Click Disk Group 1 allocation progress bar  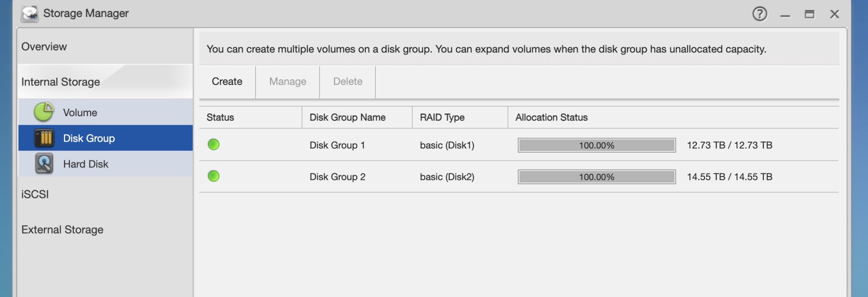[x=596, y=145]
